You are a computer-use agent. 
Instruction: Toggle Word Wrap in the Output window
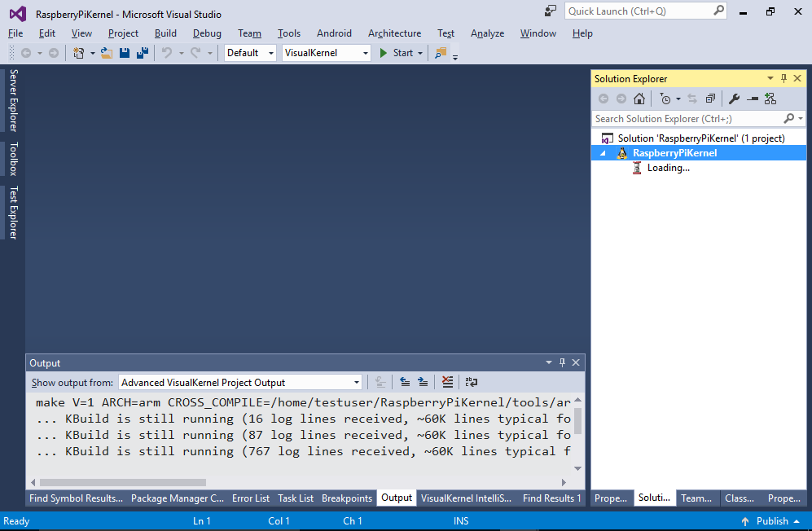point(472,382)
